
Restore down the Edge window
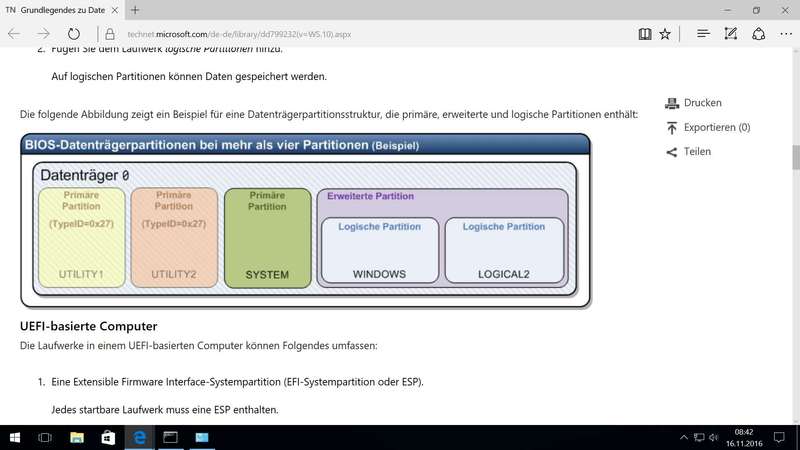(x=756, y=10)
